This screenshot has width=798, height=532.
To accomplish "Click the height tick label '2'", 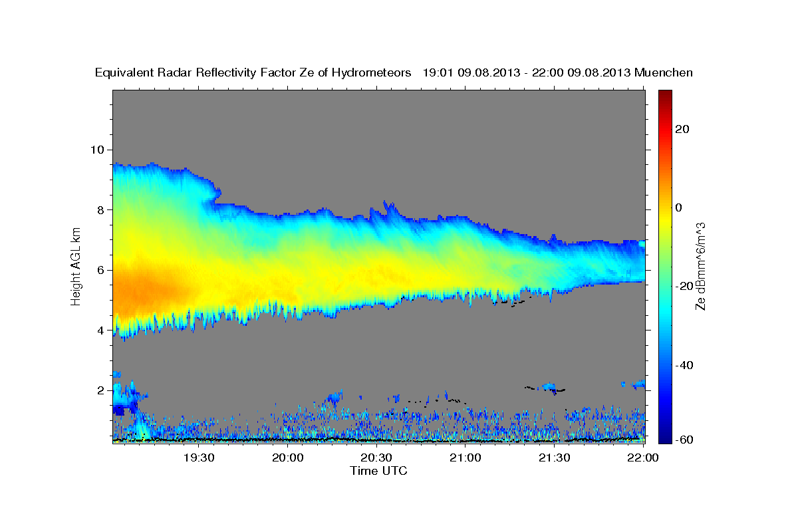I will click(x=100, y=390).
